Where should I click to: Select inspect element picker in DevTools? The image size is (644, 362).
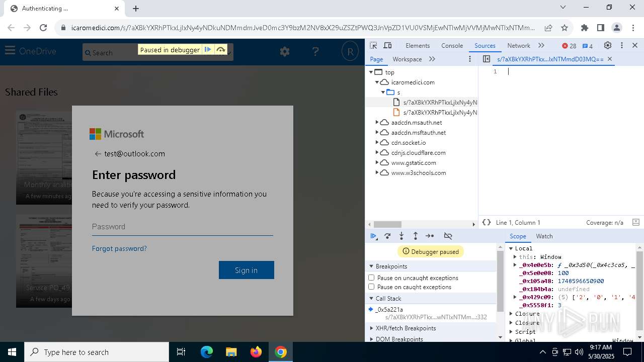[373, 45]
